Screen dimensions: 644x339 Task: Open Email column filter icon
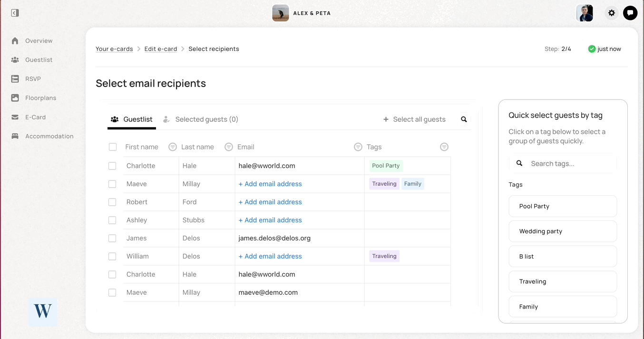click(358, 147)
